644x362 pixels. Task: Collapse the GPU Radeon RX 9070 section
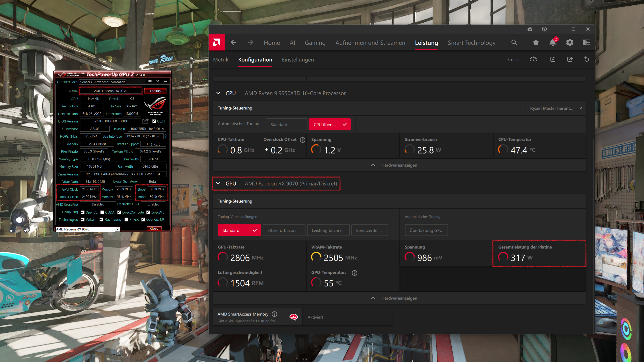click(x=218, y=183)
